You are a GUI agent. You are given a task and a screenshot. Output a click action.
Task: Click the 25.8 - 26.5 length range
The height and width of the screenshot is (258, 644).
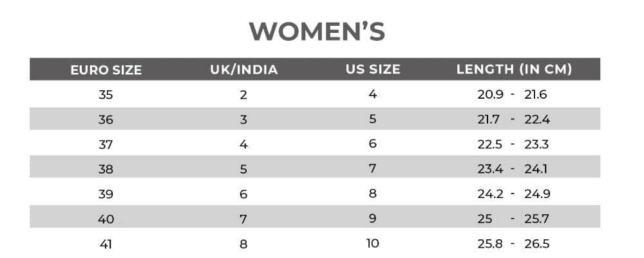click(513, 244)
